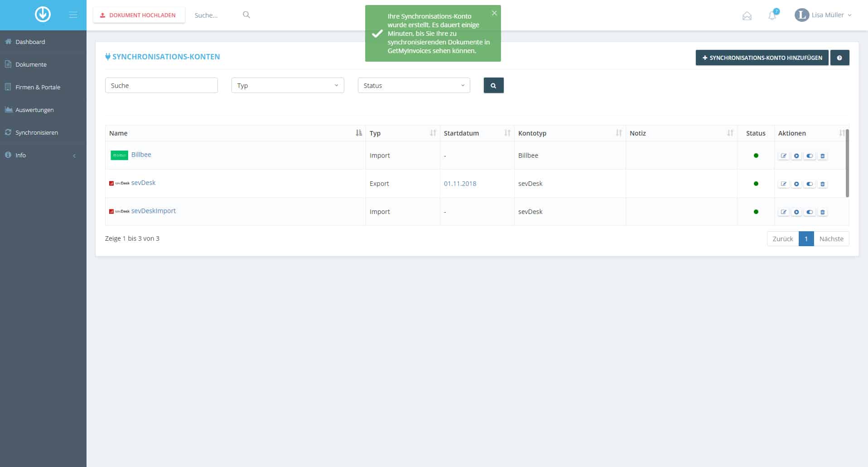
Task: Sort table by Kontotyp column
Action: pyautogui.click(x=570, y=133)
